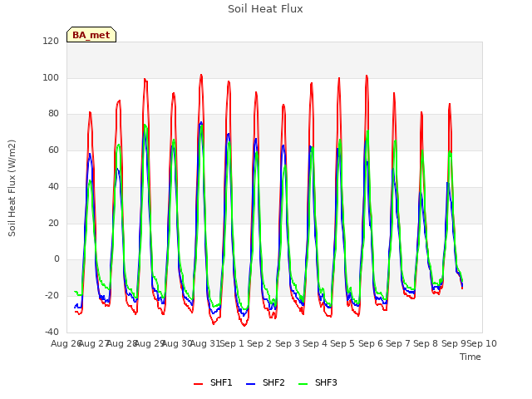This screenshot has height=399, width=532.
Task: Toggle SHF1 series via legend label
Action: 221,382
